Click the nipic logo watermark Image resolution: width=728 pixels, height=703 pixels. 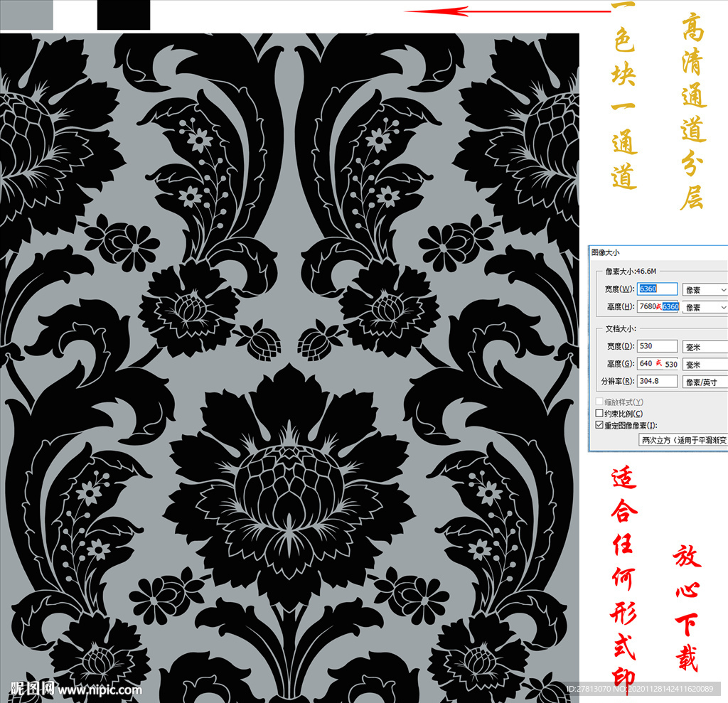coord(31,688)
